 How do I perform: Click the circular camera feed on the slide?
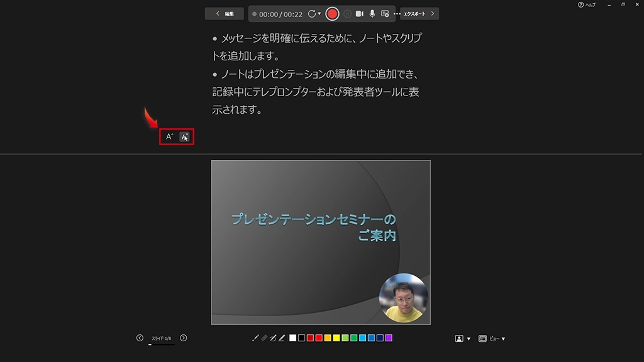pos(403,297)
